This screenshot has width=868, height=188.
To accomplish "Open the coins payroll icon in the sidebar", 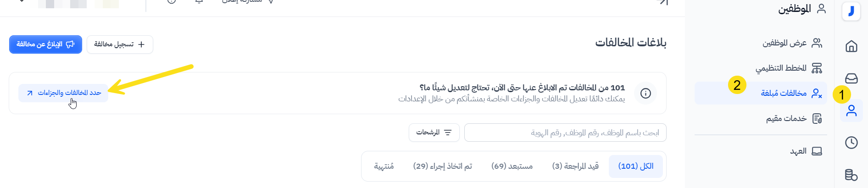I will (851, 175).
